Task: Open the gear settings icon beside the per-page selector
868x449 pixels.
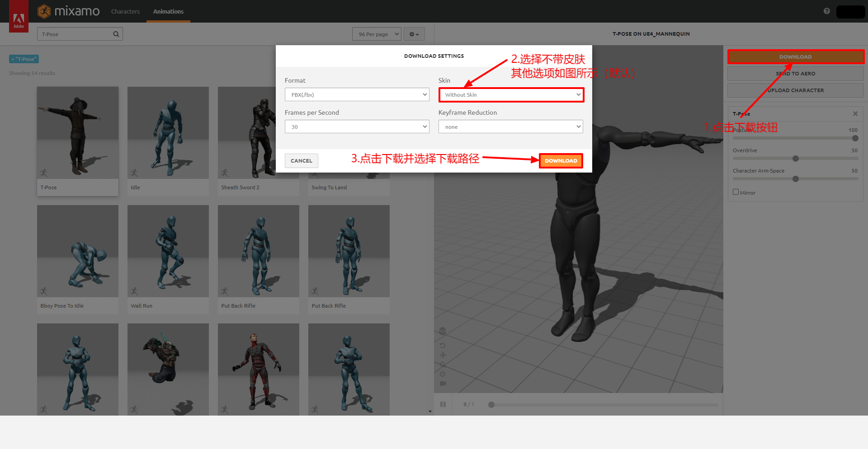Action: coord(414,34)
